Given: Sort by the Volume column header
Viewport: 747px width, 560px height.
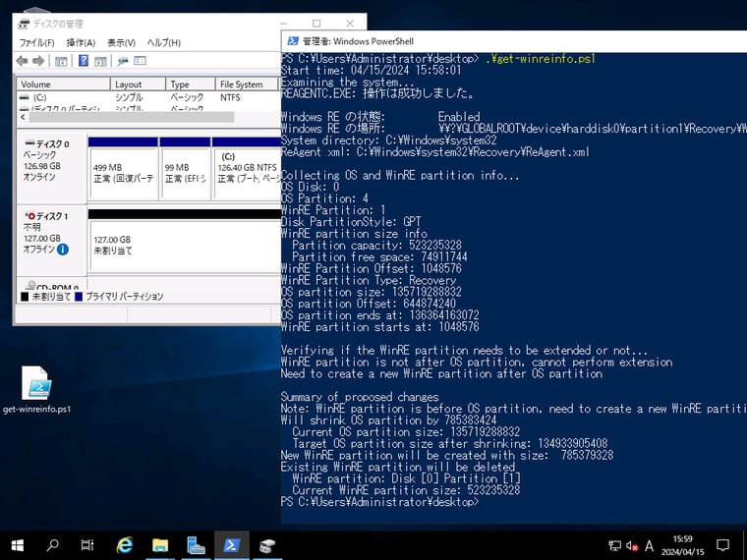Looking at the screenshot, I should [63, 84].
